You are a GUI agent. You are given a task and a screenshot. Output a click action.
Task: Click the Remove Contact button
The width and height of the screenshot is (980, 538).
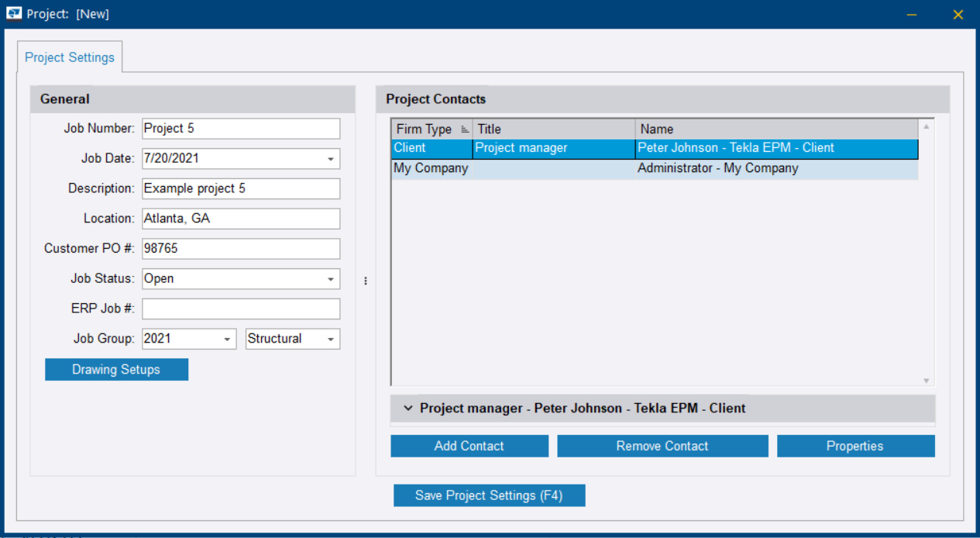[662, 446]
